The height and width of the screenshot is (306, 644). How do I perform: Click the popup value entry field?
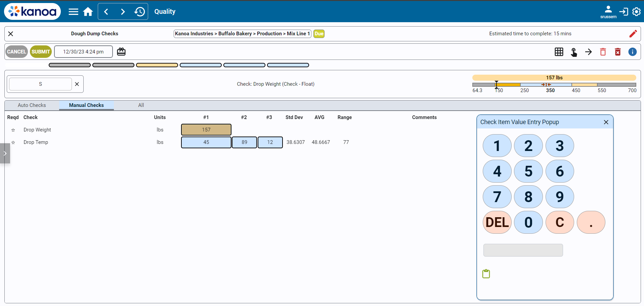click(523, 250)
